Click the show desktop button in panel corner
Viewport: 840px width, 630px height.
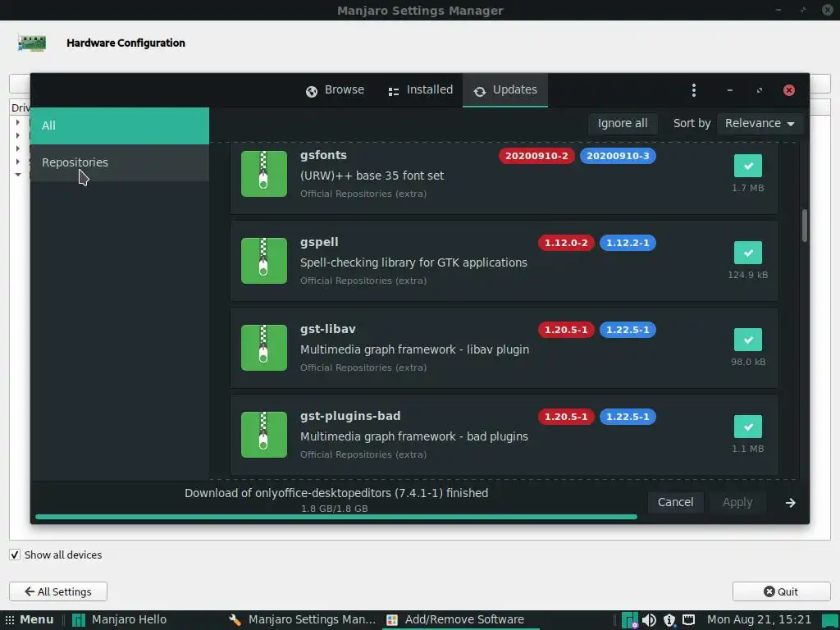coord(829,620)
